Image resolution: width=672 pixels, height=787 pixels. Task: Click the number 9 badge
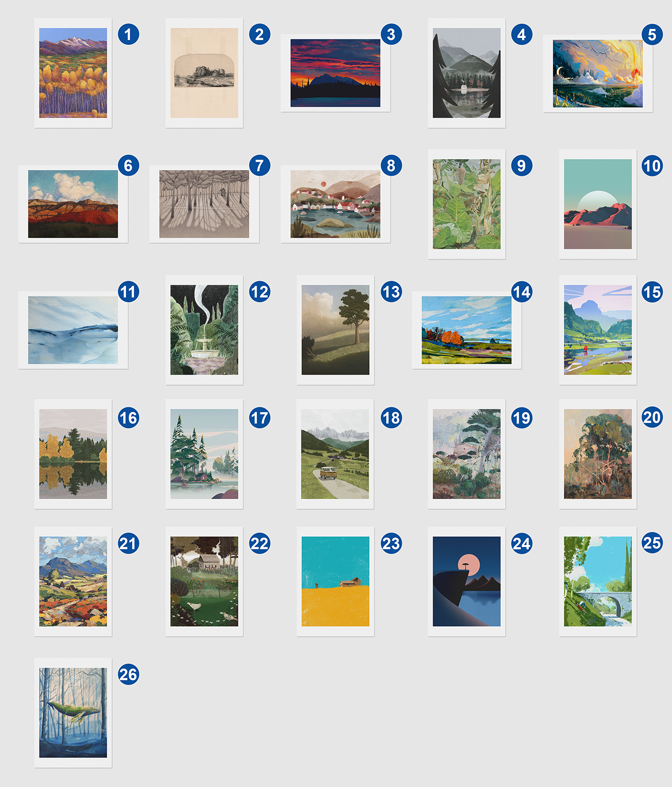pos(521,165)
